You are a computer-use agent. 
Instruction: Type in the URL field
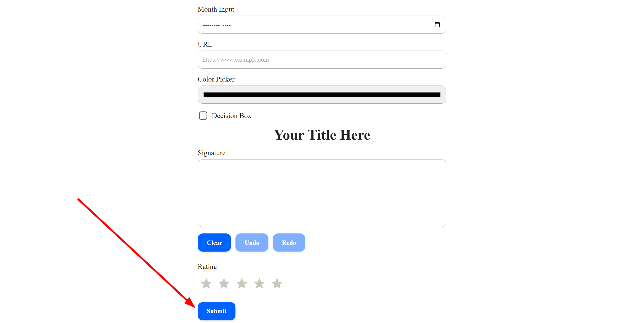[x=322, y=59]
